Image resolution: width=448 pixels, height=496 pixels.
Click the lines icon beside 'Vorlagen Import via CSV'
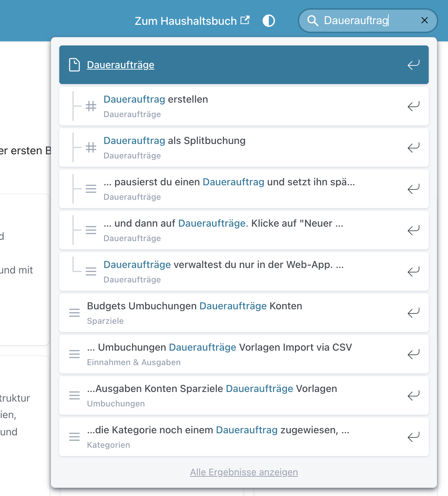click(74, 354)
